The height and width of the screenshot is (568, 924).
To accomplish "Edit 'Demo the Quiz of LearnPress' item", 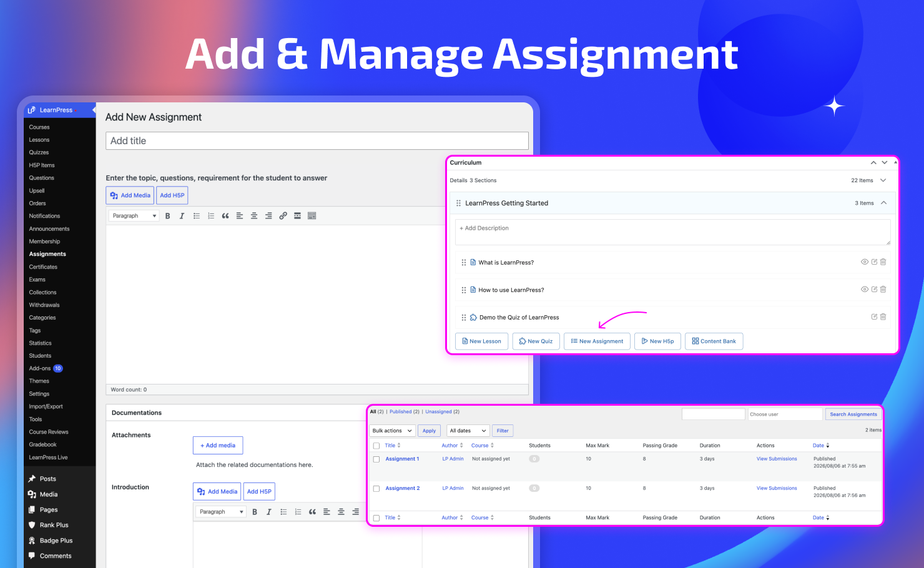I will point(874,317).
